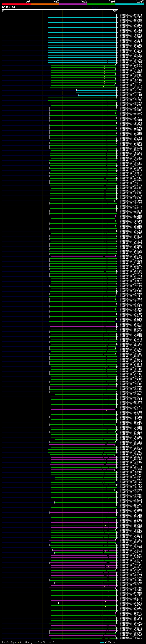Select the UniRef100_Q2MK81 label
The width and height of the screenshot is (146, 644).
131,291
